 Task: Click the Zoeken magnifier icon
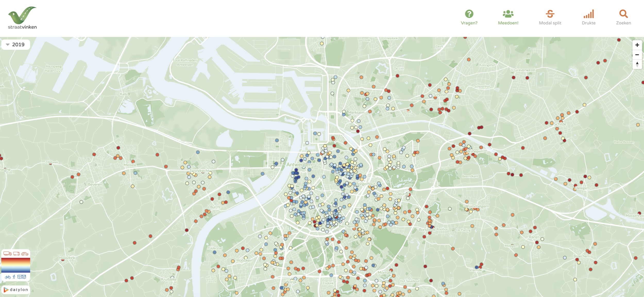tap(623, 14)
